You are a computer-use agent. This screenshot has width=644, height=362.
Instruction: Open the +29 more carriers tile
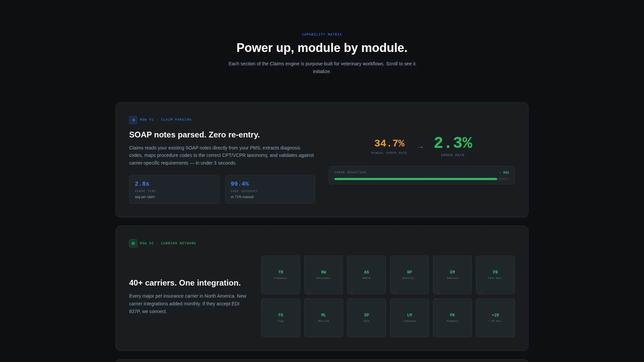coord(495,318)
